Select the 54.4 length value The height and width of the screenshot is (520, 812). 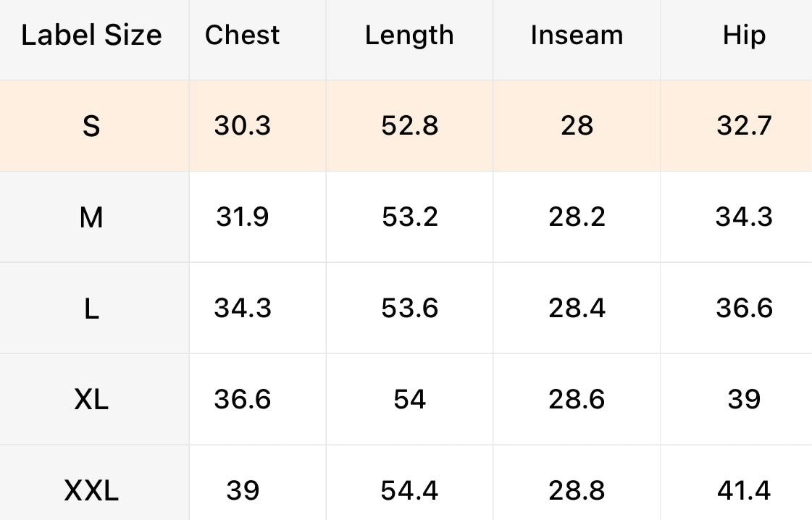click(409, 491)
